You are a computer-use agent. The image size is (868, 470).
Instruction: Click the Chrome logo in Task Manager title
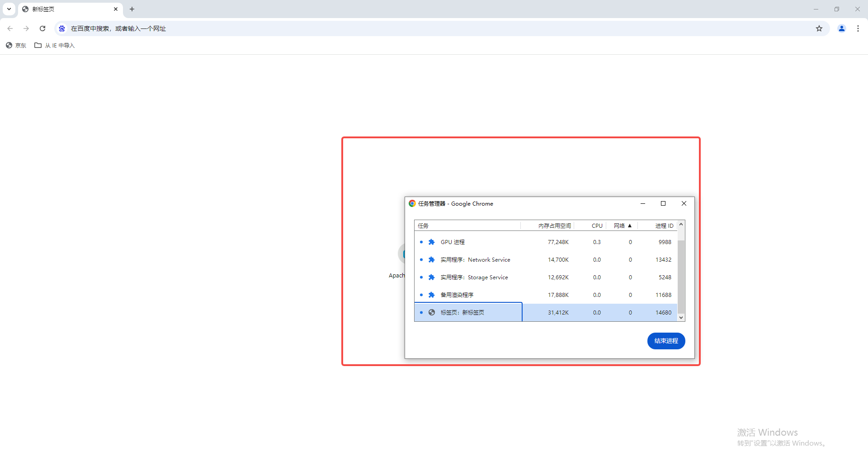(x=412, y=203)
